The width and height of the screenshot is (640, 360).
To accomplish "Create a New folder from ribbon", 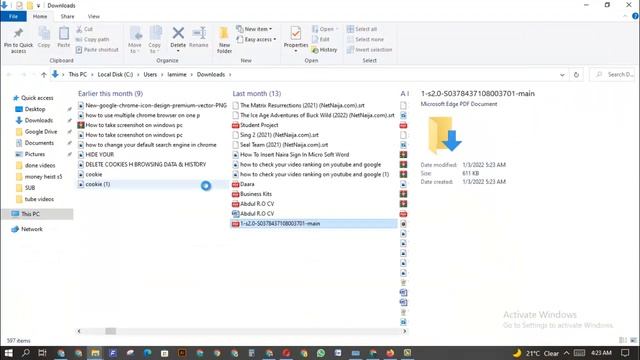I will click(x=224, y=40).
